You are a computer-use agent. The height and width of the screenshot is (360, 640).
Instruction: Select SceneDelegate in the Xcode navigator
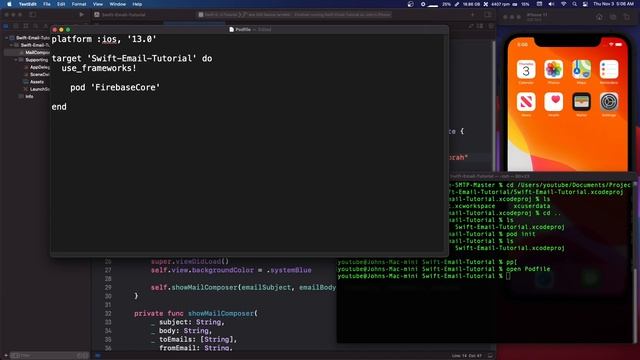click(39, 74)
